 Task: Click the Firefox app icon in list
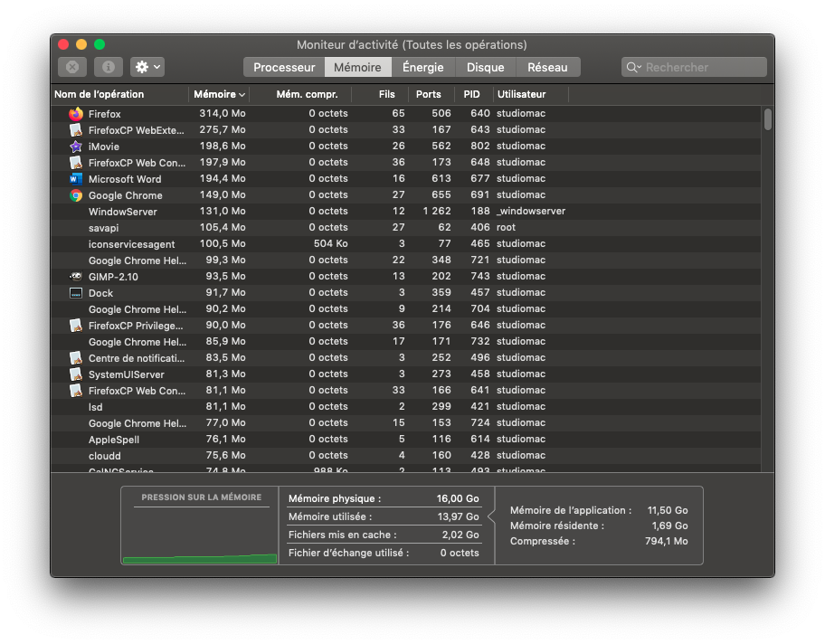pyautogui.click(x=76, y=114)
